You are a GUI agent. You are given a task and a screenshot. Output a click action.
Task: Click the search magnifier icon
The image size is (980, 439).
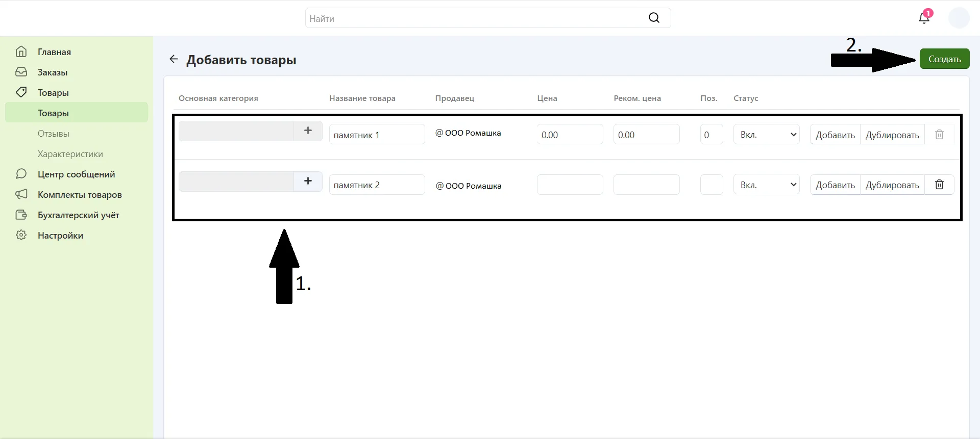(x=654, y=18)
